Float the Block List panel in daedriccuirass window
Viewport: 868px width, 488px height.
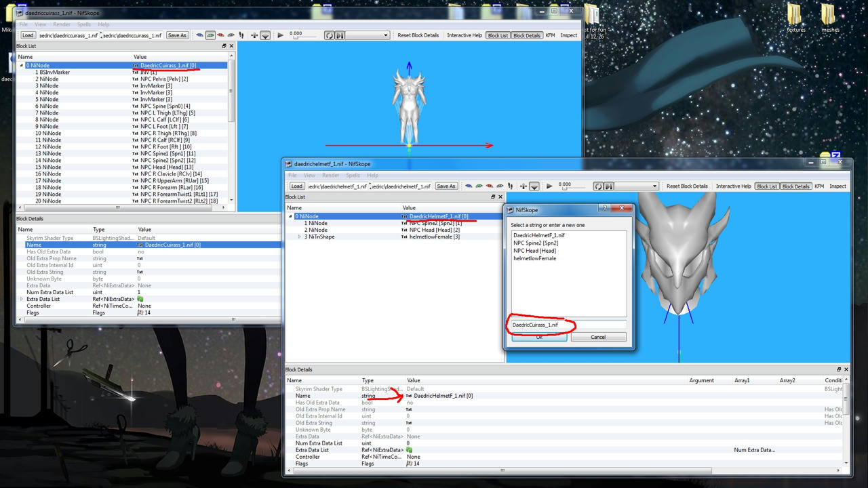coord(224,46)
